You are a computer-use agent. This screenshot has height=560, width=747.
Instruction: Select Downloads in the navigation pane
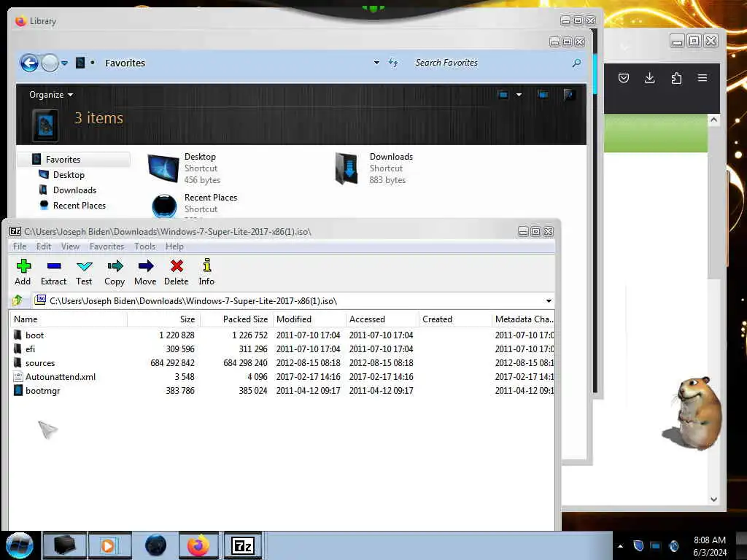74,190
